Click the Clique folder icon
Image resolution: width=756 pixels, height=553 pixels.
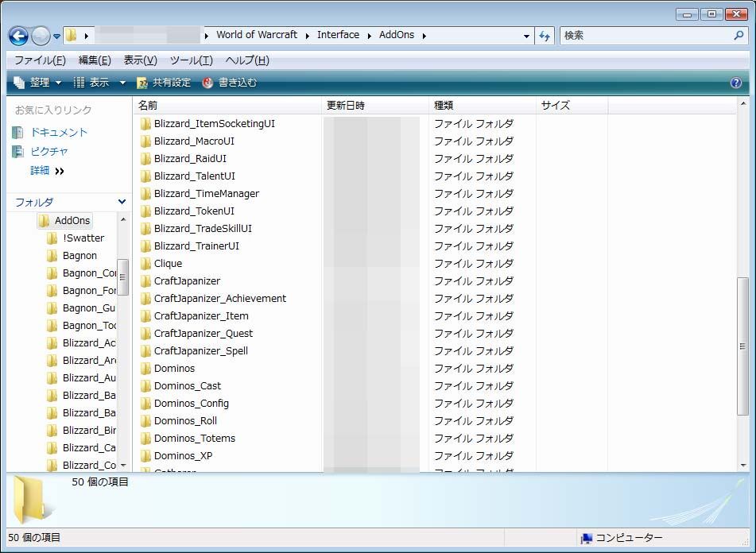pos(145,264)
